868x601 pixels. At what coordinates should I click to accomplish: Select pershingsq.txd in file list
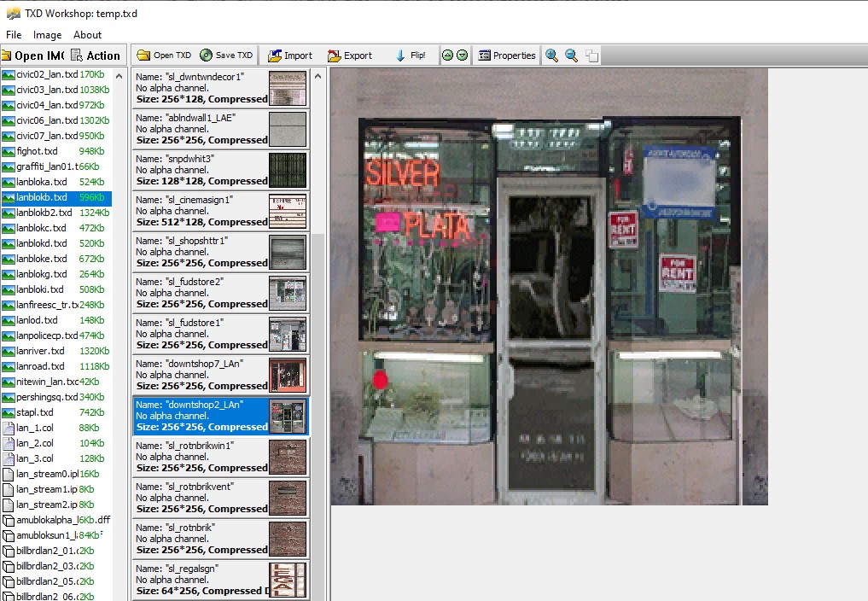coord(56,397)
